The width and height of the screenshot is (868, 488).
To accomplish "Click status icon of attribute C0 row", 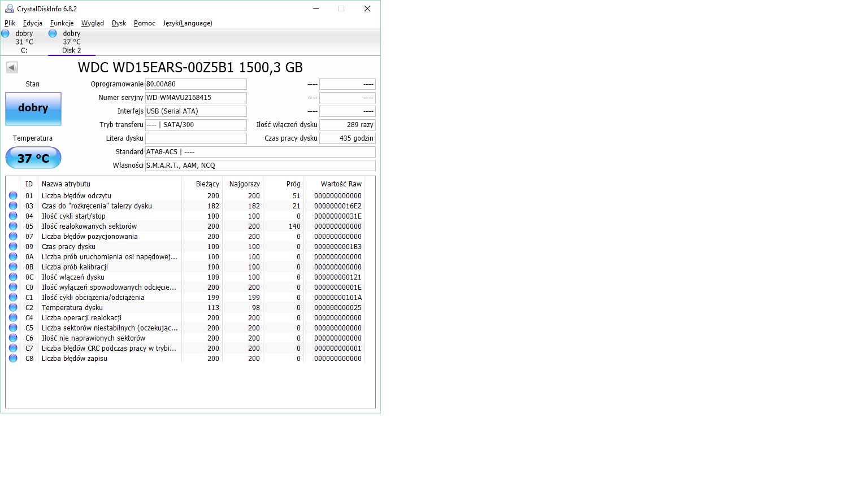I will click(13, 287).
